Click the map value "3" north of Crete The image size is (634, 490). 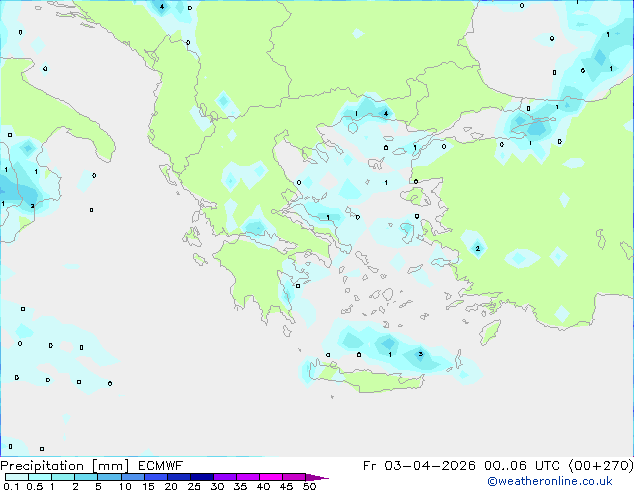tap(421, 354)
